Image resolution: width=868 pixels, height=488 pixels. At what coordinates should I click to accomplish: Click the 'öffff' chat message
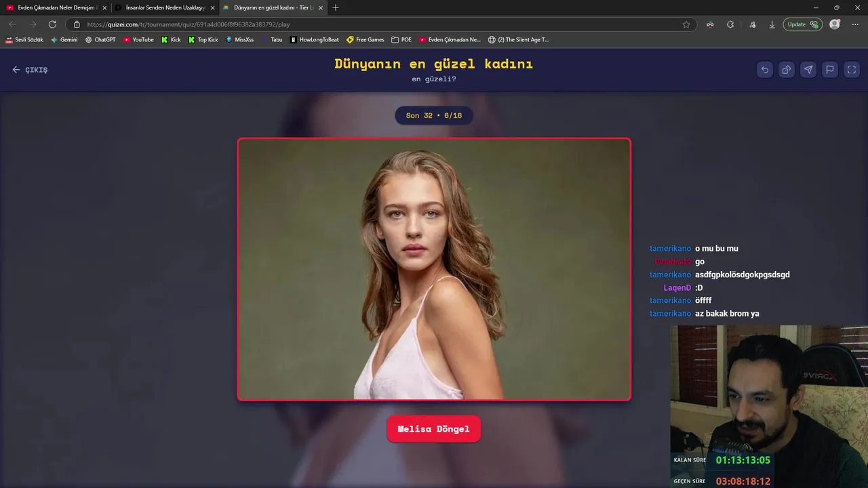pos(703,300)
